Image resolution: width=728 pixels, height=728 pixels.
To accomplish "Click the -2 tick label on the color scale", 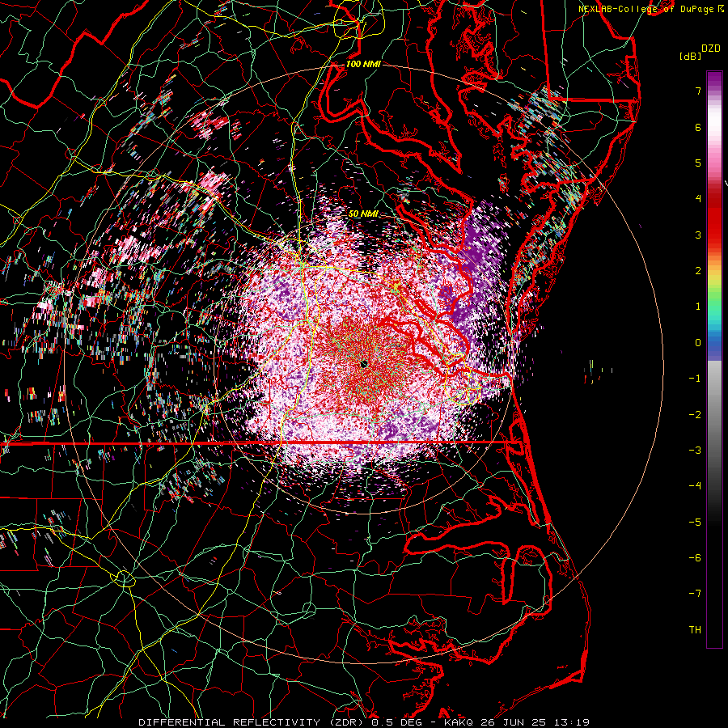I will coord(695,415).
